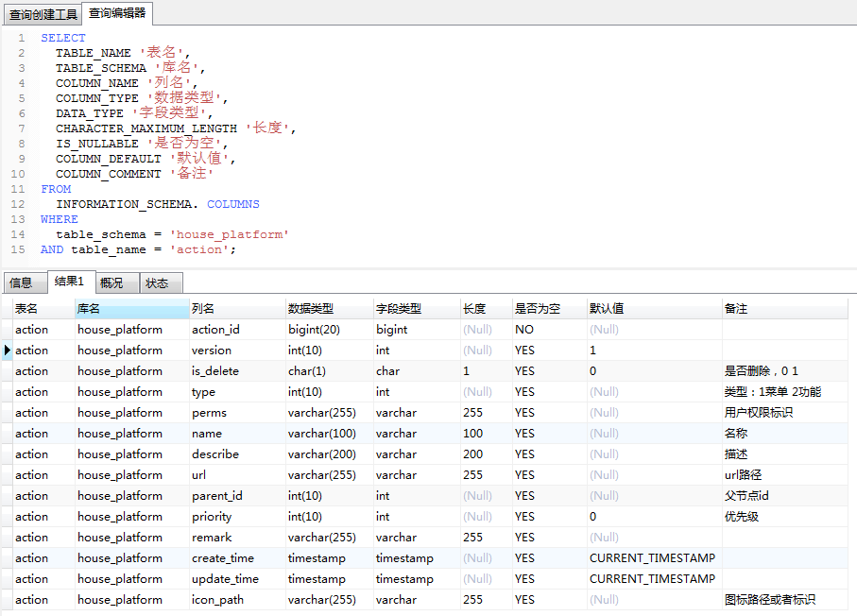Select the is_delete cell
Viewport: 857px width, 616px height.
[x=237, y=371]
